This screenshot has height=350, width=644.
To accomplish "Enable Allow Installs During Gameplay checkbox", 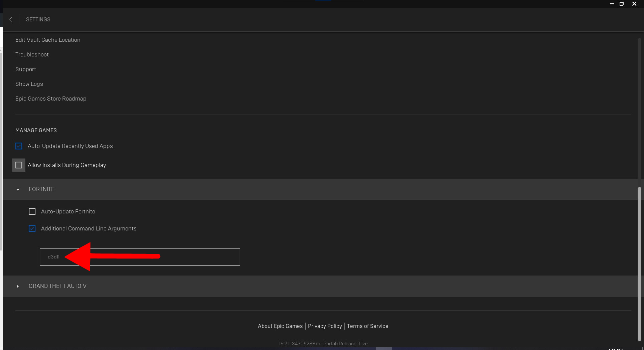I will 19,165.
